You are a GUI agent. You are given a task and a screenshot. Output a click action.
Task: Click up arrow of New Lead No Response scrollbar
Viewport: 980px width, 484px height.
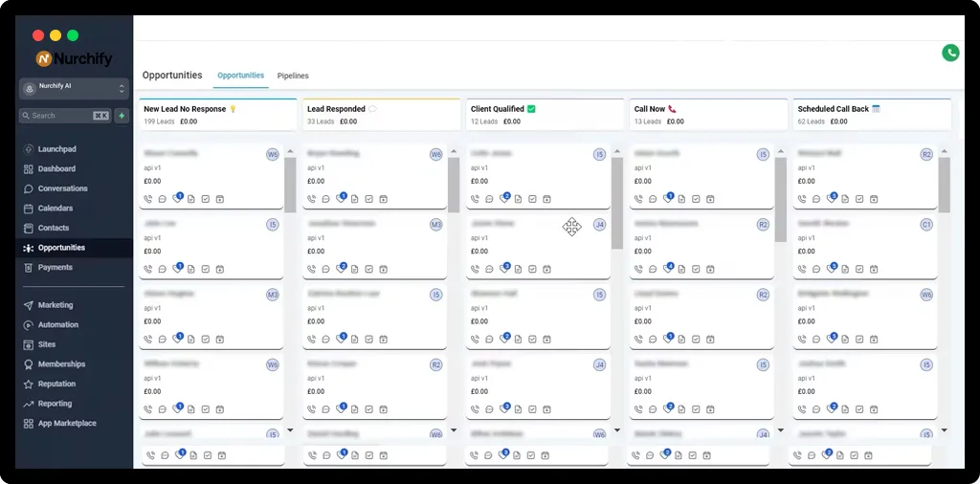tap(290, 151)
